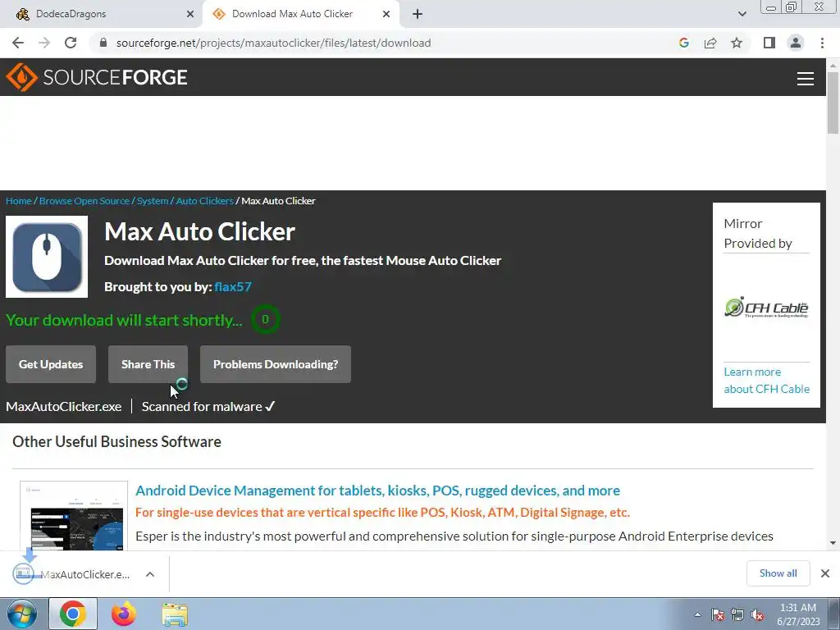Click the muted volume tray icon
The width and height of the screenshot is (840, 630).
click(x=757, y=615)
